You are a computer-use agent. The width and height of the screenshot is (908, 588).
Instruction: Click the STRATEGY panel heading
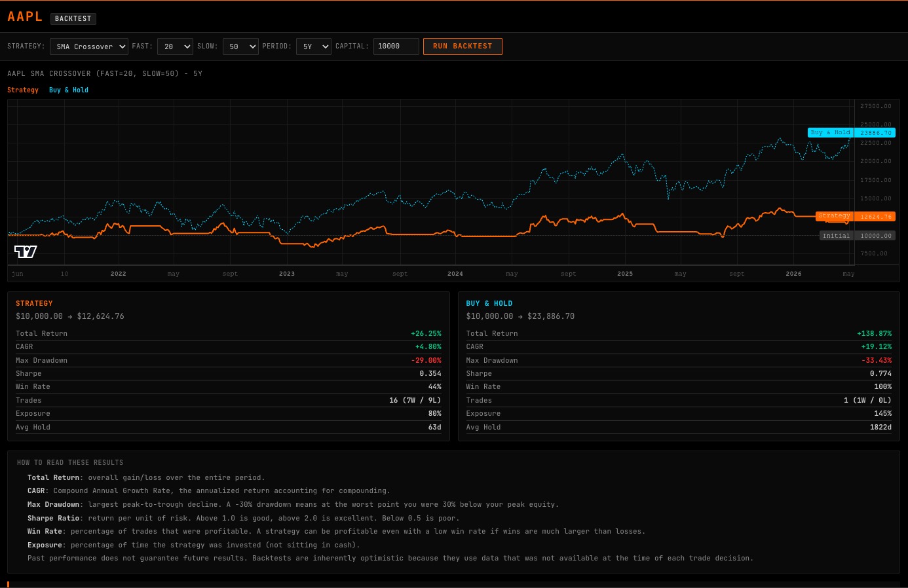click(x=34, y=303)
